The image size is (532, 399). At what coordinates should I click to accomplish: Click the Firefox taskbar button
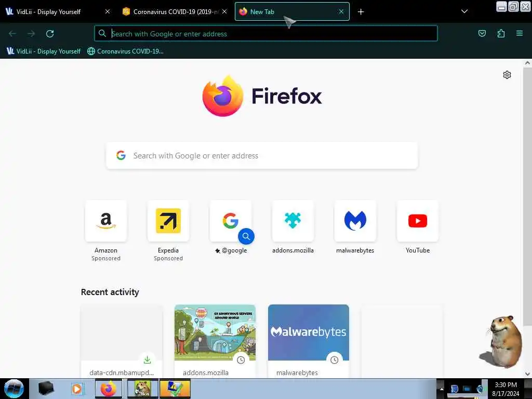(x=108, y=389)
